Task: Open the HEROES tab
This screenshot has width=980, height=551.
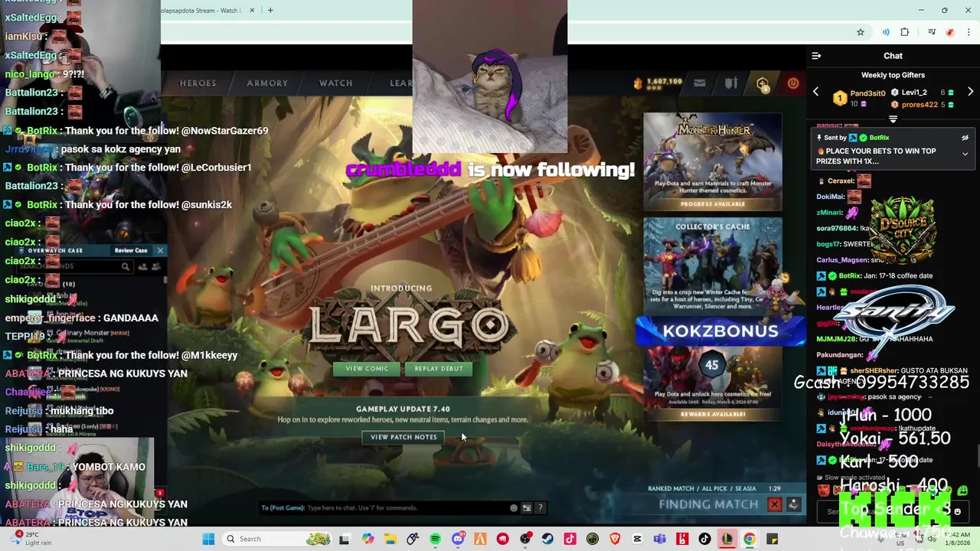Action: [198, 83]
